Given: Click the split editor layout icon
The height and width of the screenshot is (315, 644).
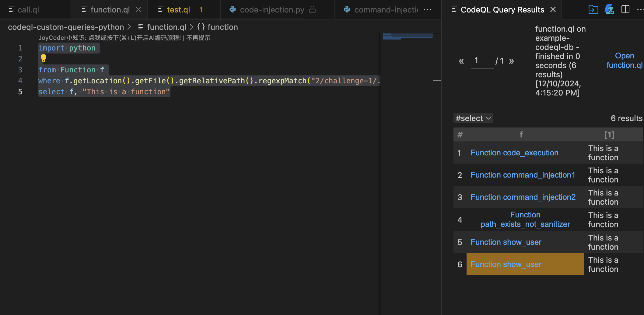Looking at the screenshot, I should (625, 9).
